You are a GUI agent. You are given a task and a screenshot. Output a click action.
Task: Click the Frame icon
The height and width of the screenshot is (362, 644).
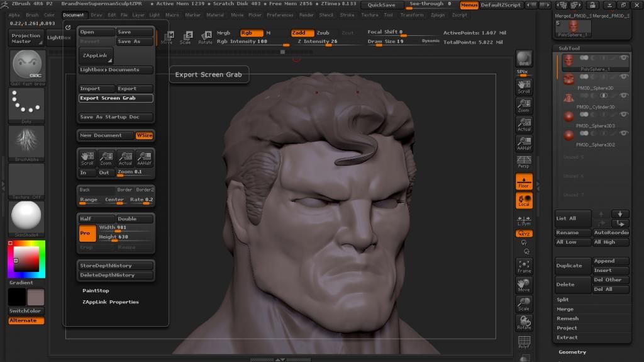point(524,266)
